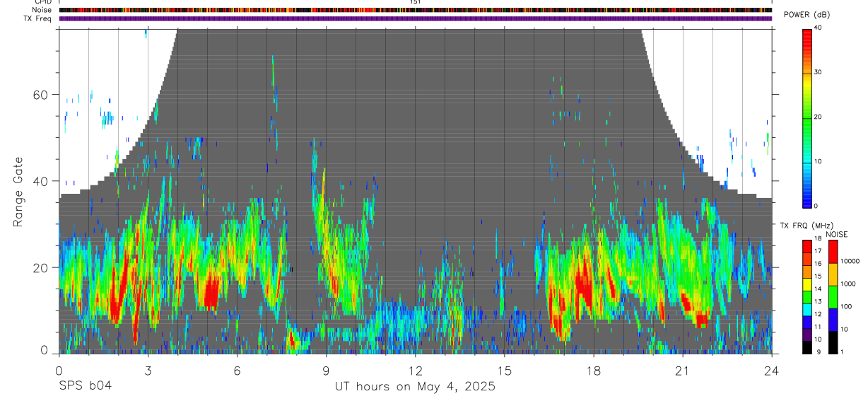Viewport: 868px width, 401px height.
Task: Click the UT hours on May 4, 2025 title
Action: (415, 387)
